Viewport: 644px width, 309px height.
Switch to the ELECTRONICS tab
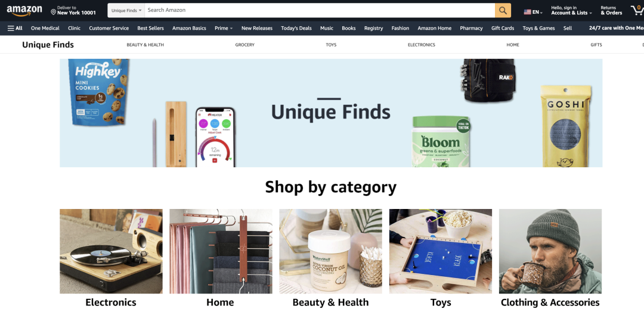click(x=422, y=45)
